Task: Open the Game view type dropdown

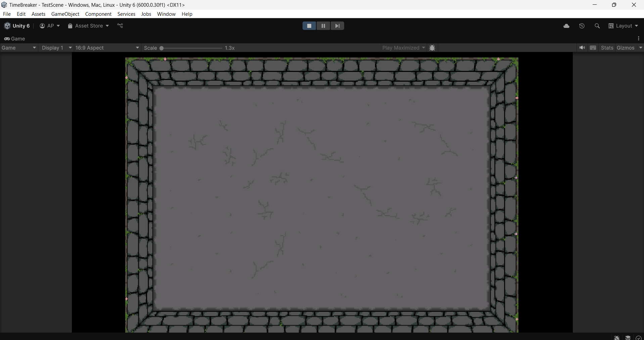Action: (x=19, y=48)
